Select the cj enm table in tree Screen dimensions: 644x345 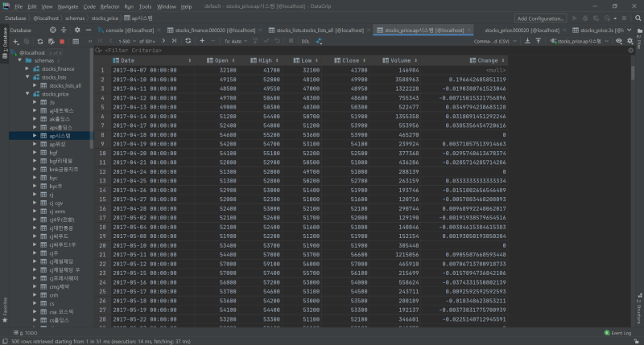(57, 212)
